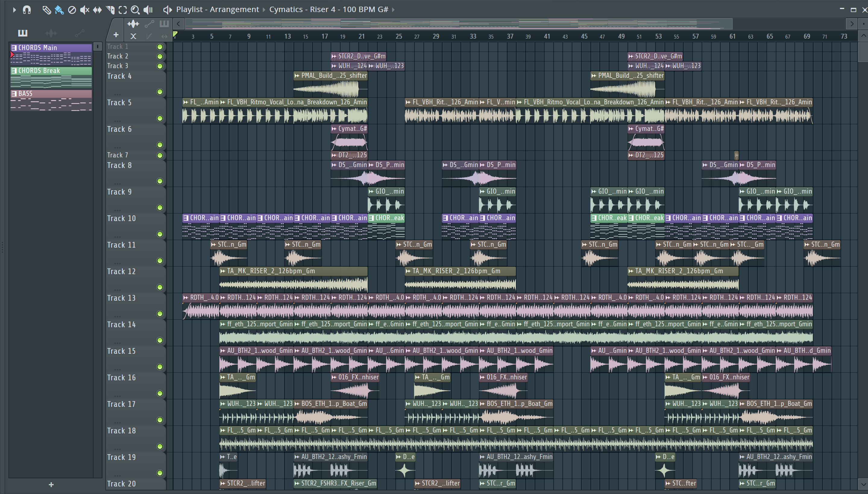This screenshot has width=868, height=494.
Task: Mute Track 8 with green LED
Action: (x=160, y=181)
